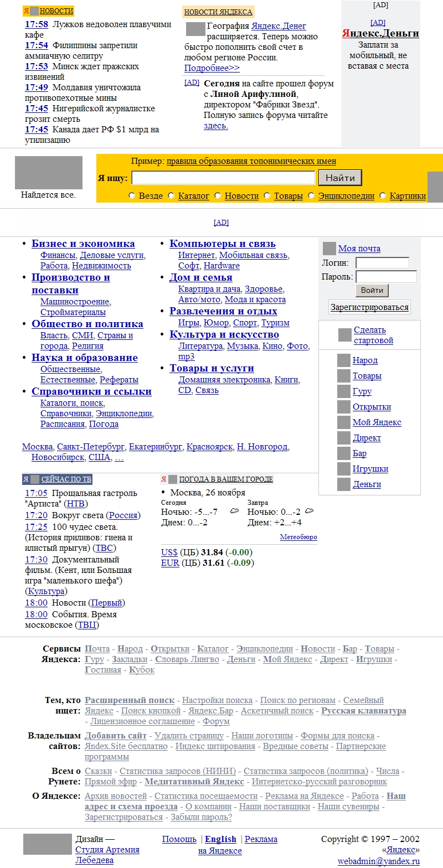Click the icon beside Сделать стартовой
Viewport: 443px width, 868px height.
(345, 335)
